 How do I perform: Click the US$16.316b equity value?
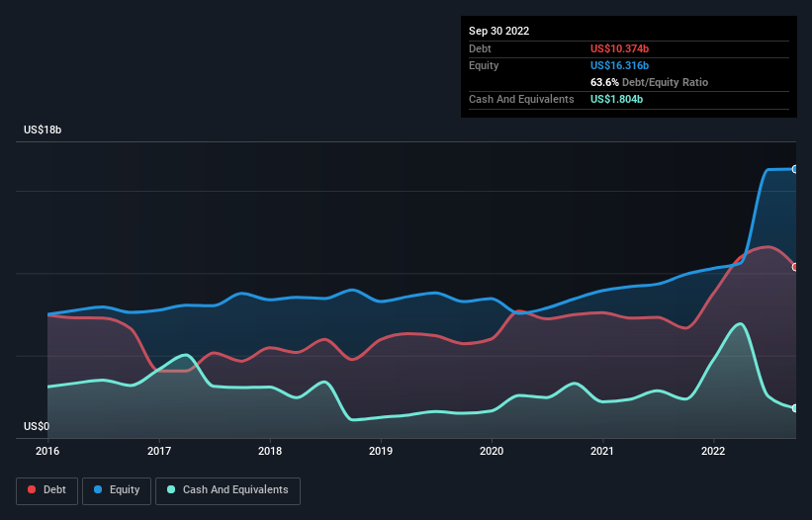click(619, 65)
